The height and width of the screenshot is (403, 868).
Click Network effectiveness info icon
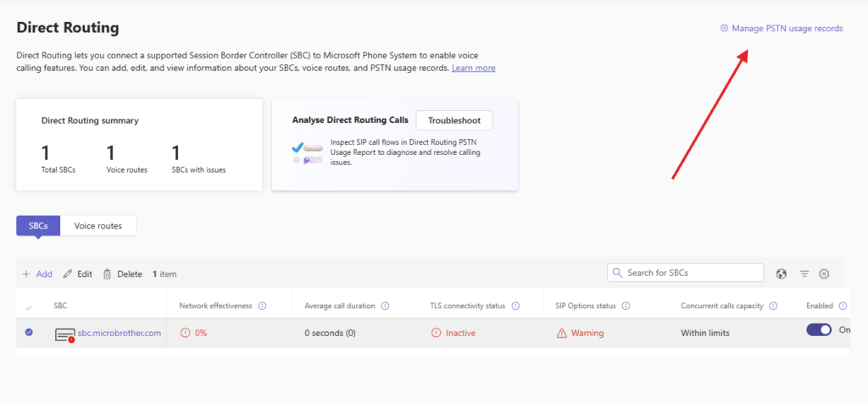262,306
